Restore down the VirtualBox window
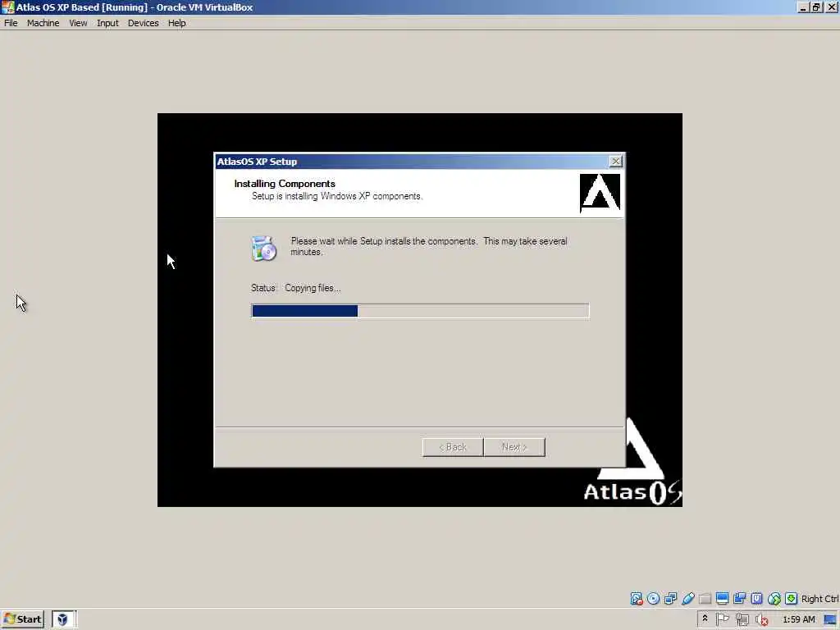The height and width of the screenshot is (630, 840). [816, 7]
